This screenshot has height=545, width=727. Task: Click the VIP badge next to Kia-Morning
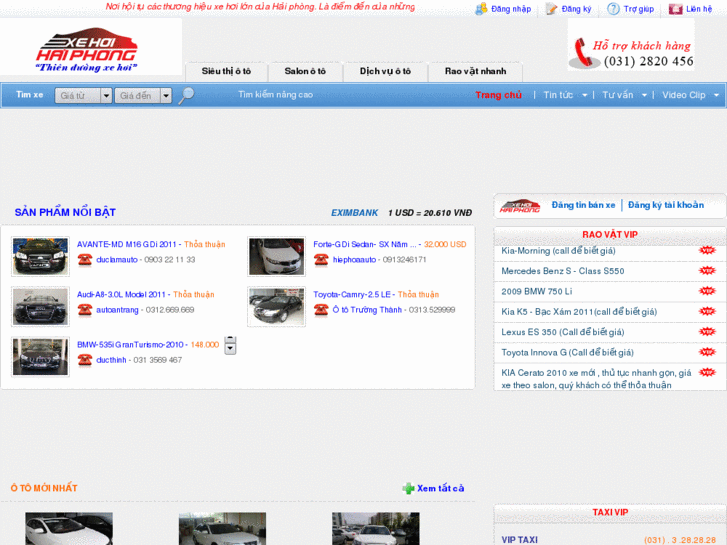click(x=707, y=250)
